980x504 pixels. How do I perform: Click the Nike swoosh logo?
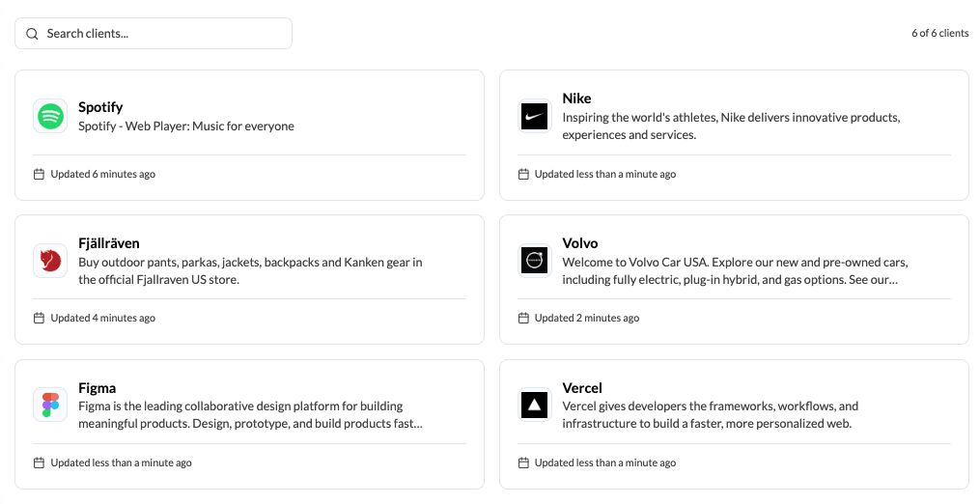(x=534, y=117)
